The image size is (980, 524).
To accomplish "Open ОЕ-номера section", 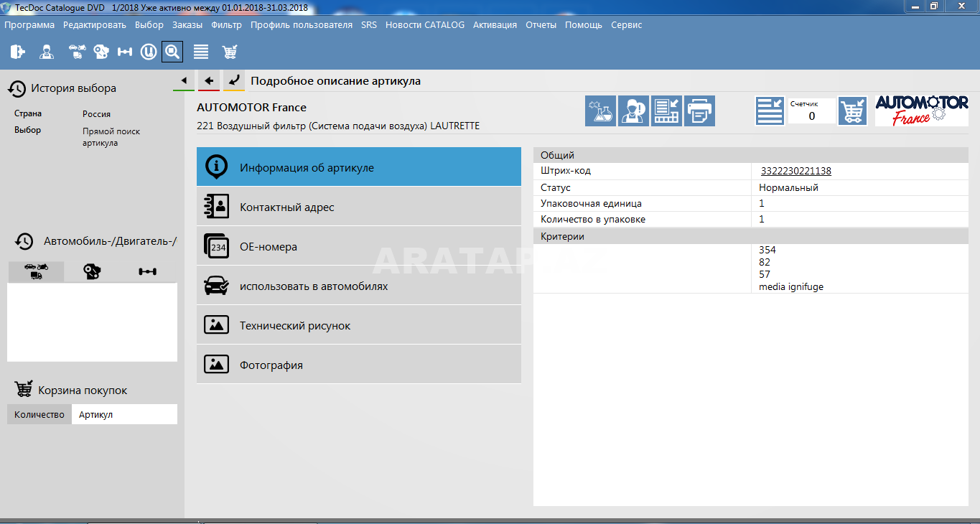I will click(359, 246).
